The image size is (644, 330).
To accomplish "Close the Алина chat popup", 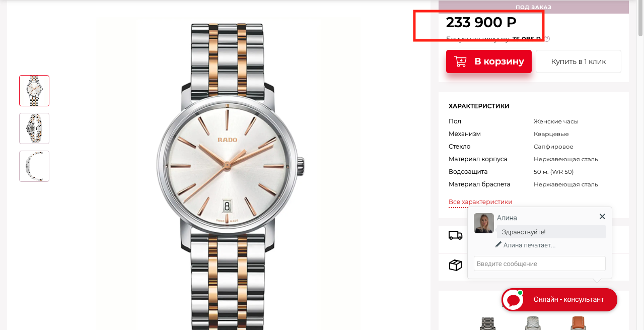I will [602, 217].
